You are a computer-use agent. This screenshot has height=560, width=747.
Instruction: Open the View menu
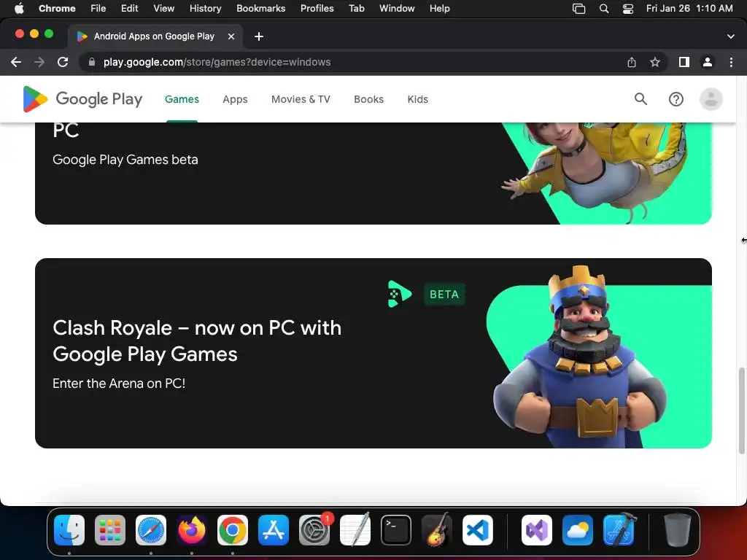tap(164, 8)
